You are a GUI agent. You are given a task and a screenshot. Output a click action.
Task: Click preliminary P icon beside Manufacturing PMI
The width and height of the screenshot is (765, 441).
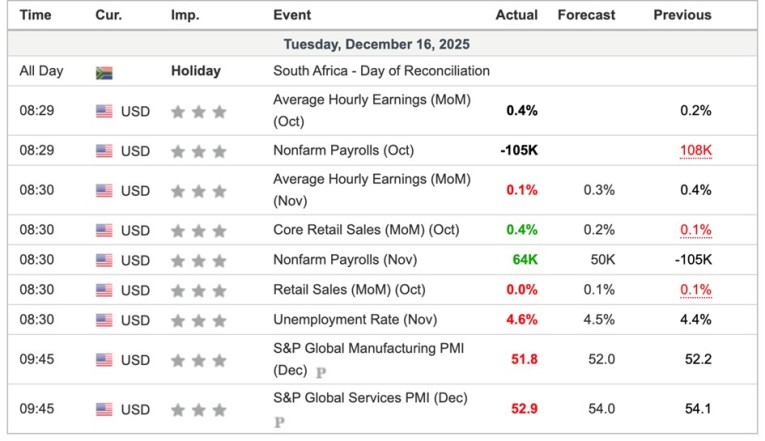321,372
